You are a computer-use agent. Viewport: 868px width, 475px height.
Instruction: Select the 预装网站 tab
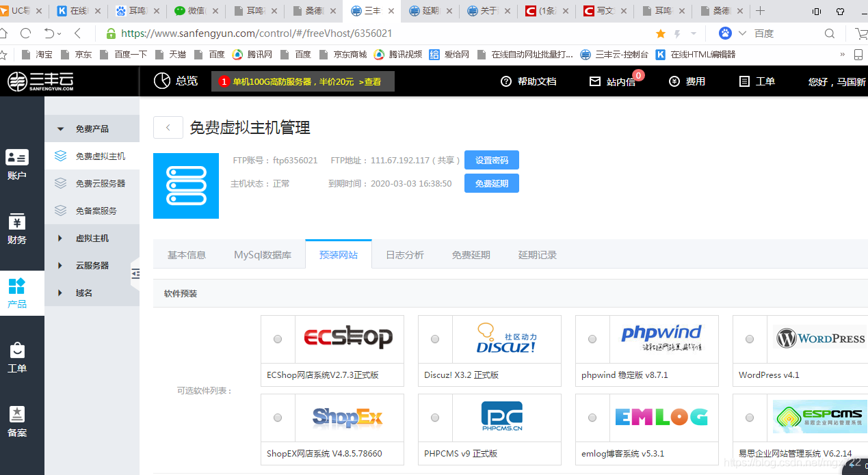tap(339, 255)
